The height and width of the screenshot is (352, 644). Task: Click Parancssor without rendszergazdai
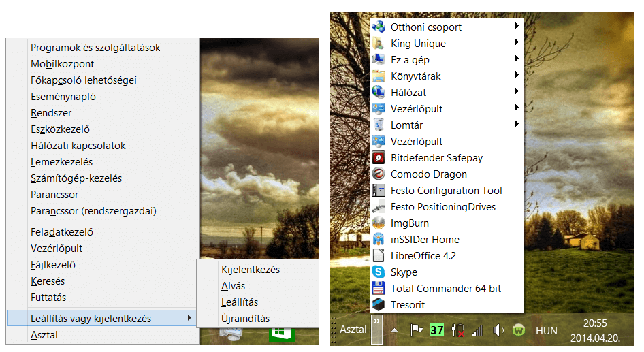(x=54, y=195)
